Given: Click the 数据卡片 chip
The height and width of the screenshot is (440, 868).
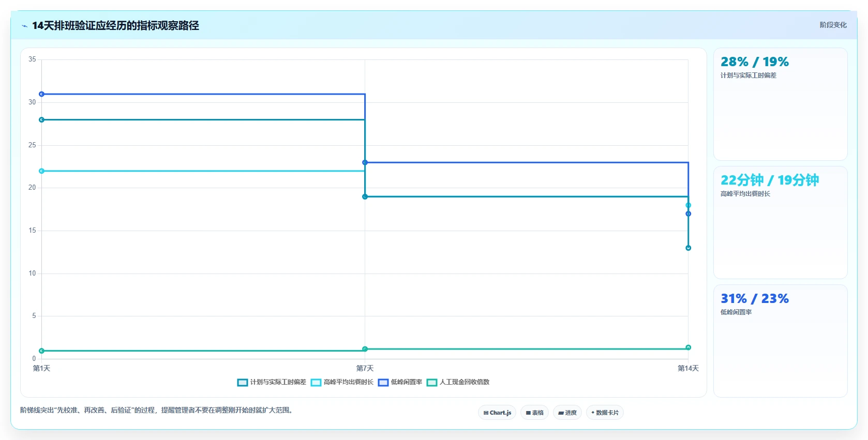Looking at the screenshot, I should pyautogui.click(x=605, y=413).
